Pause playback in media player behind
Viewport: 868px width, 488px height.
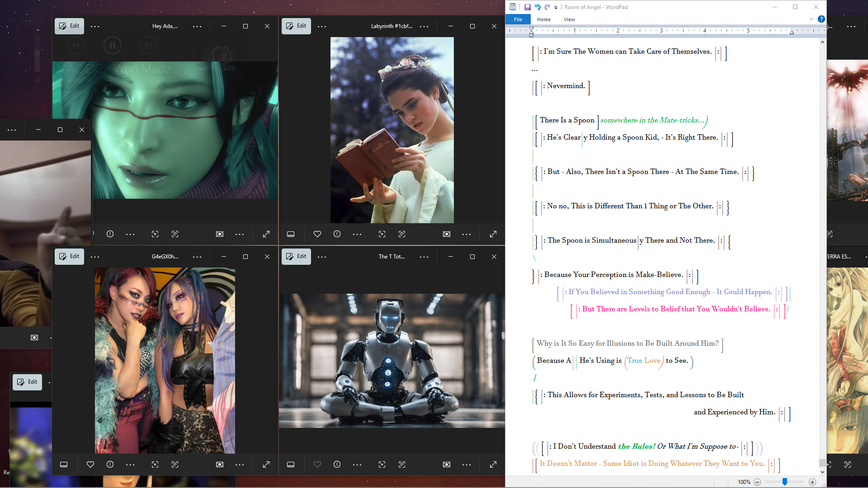pos(112,45)
